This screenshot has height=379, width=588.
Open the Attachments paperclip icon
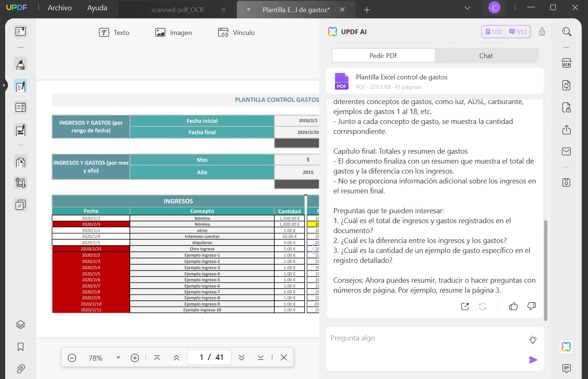tap(21, 369)
